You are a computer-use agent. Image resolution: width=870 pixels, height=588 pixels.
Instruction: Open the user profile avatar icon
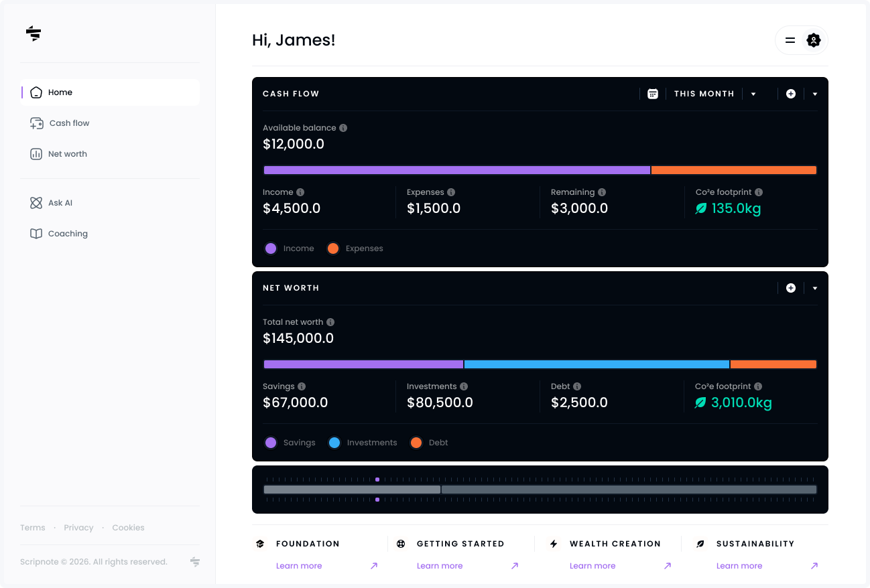click(813, 40)
